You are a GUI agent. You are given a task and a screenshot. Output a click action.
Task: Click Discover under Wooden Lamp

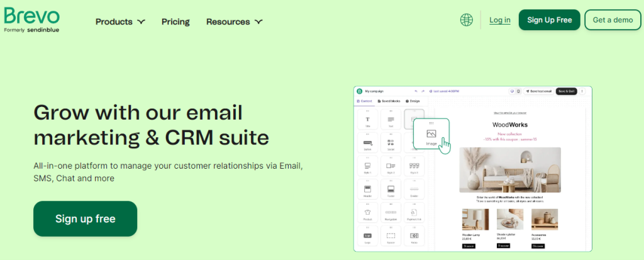tap(469, 246)
